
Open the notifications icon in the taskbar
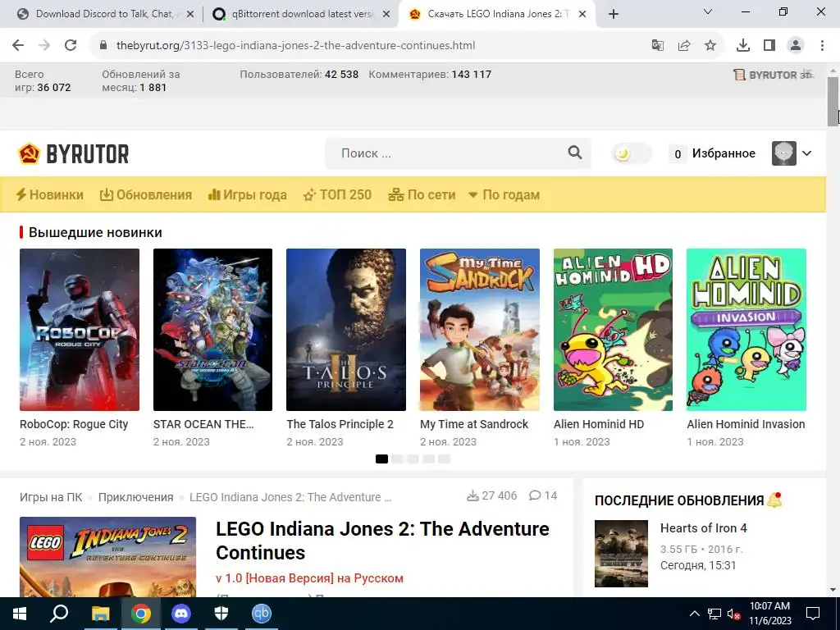click(813, 614)
